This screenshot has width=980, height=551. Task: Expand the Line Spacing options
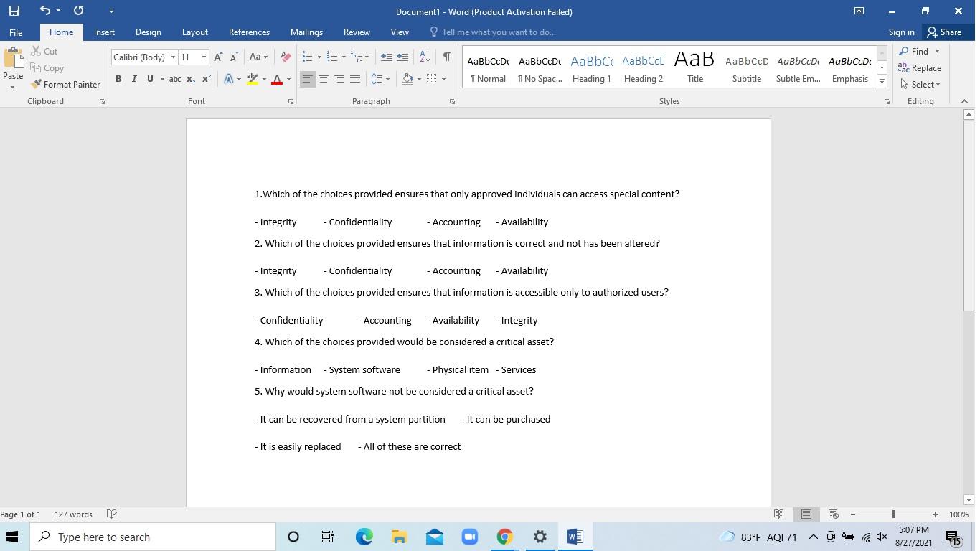pos(381,79)
